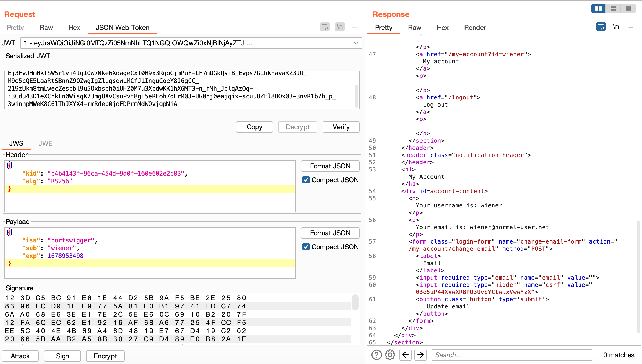Toggle word wrap icon in Response panel
This screenshot has height=364, width=642.
(x=601, y=27)
